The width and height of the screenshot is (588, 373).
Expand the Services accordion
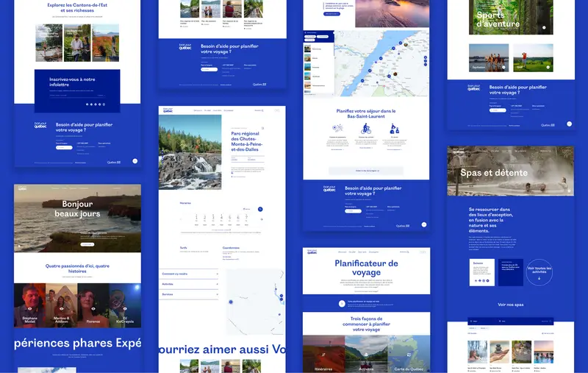[x=189, y=294]
